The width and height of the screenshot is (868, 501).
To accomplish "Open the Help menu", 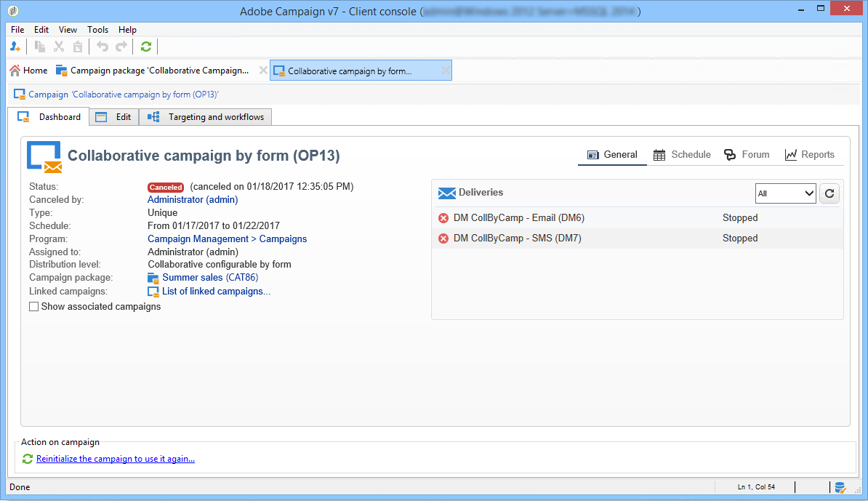I will [x=127, y=30].
